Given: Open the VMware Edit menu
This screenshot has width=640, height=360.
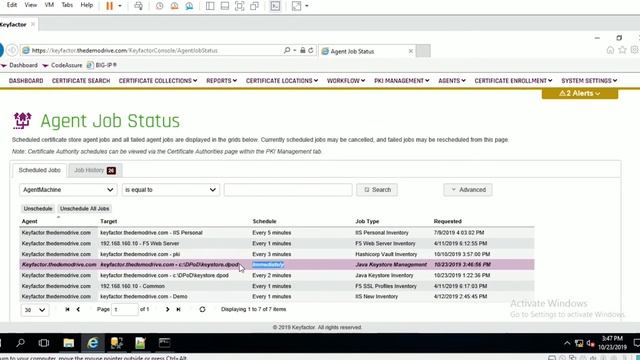Looking at the screenshot, I should (x=12, y=5).
